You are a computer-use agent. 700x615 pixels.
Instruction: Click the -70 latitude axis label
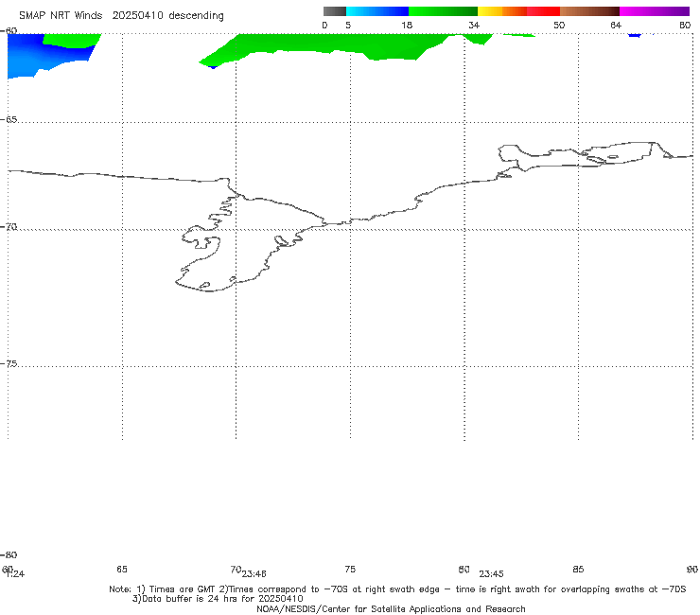(9, 227)
